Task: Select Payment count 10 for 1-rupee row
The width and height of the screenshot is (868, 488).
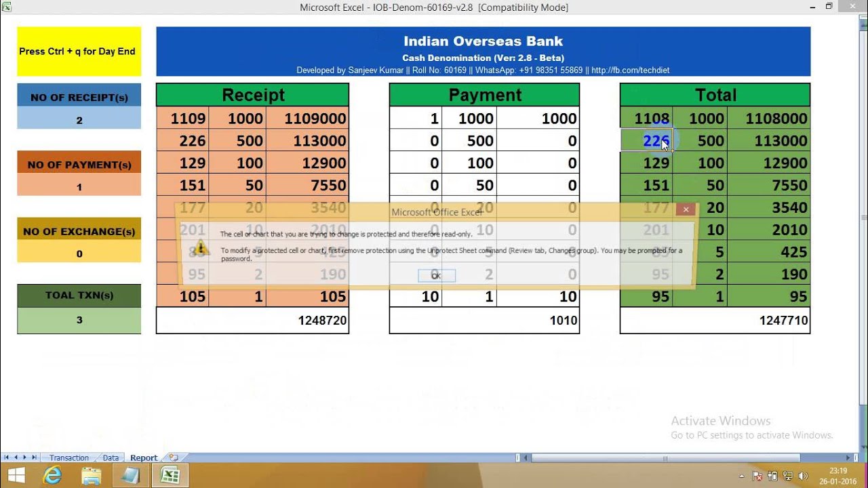Action: tap(416, 296)
